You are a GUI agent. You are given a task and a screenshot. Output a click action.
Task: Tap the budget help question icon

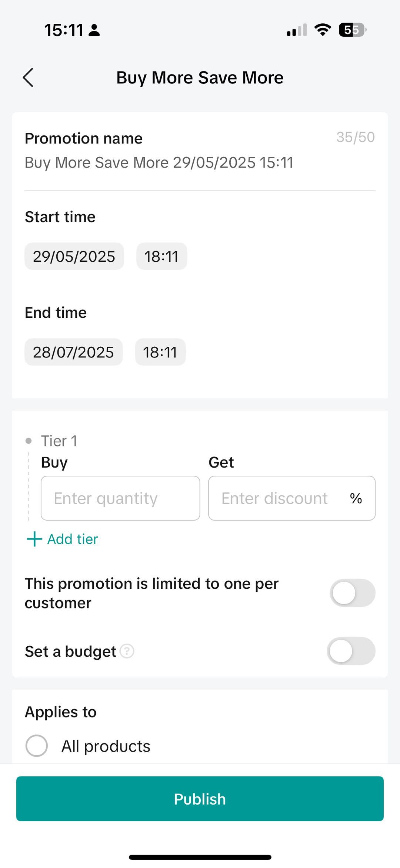(127, 651)
